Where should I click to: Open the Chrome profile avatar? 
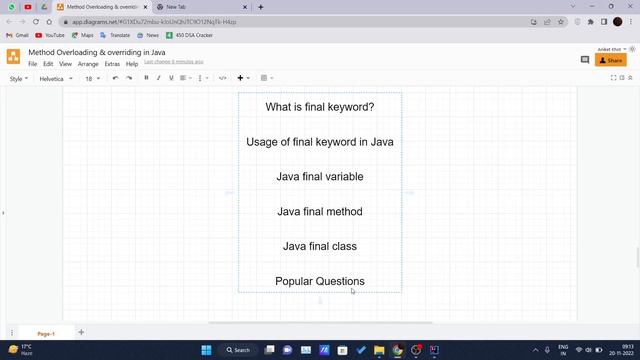click(618, 22)
